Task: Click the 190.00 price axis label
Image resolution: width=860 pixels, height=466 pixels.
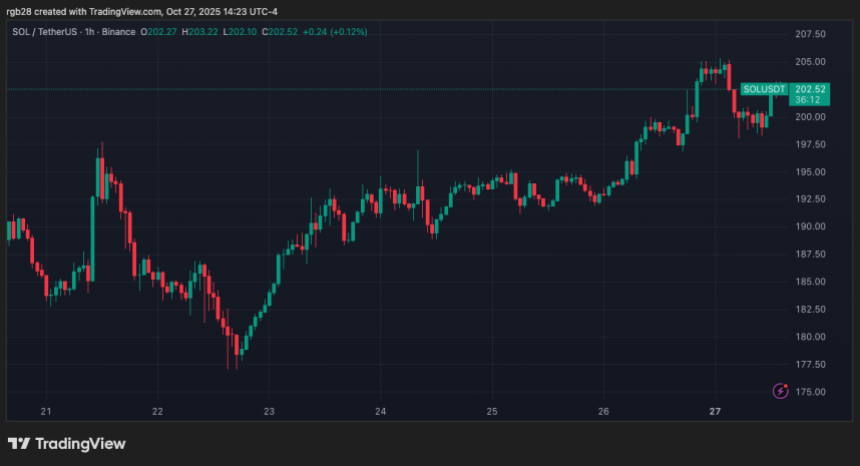Action: point(810,226)
